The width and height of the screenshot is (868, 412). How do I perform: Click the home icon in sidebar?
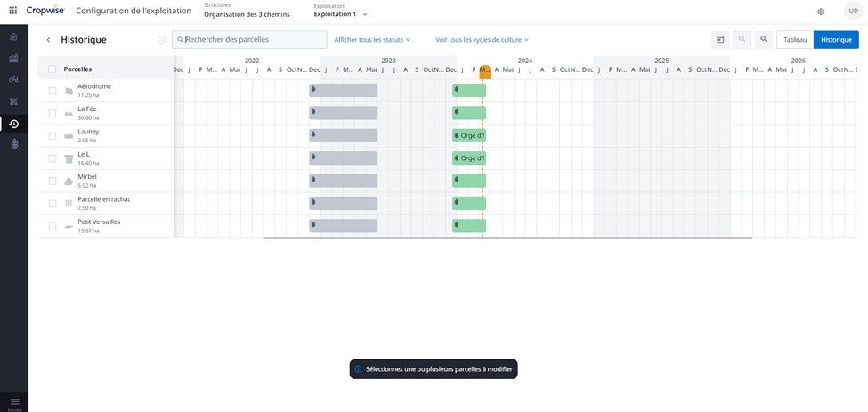click(x=13, y=37)
